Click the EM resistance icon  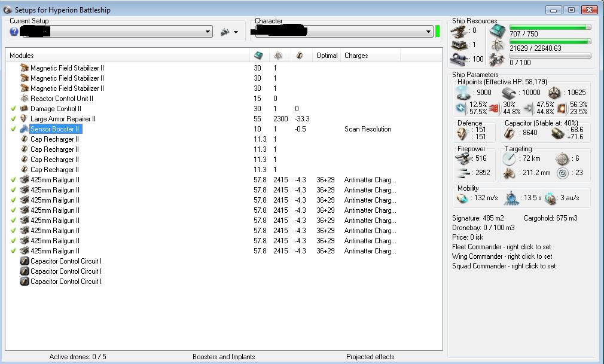tap(460, 108)
